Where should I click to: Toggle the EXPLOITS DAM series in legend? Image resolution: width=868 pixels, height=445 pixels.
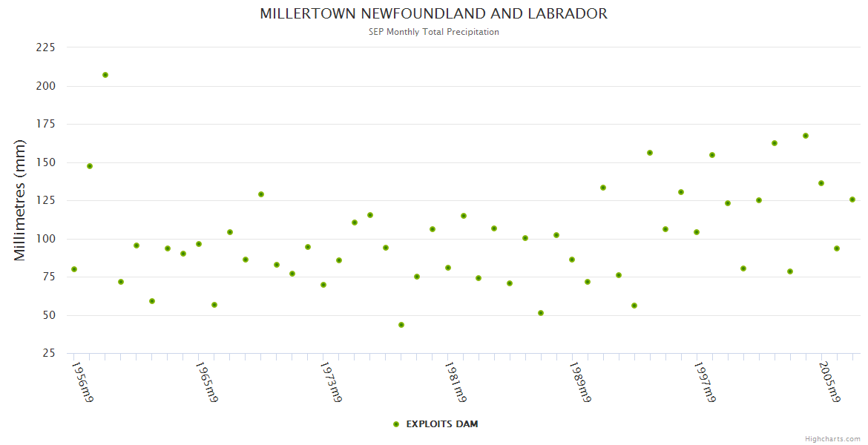pyautogui.click(x=441, y=424)
